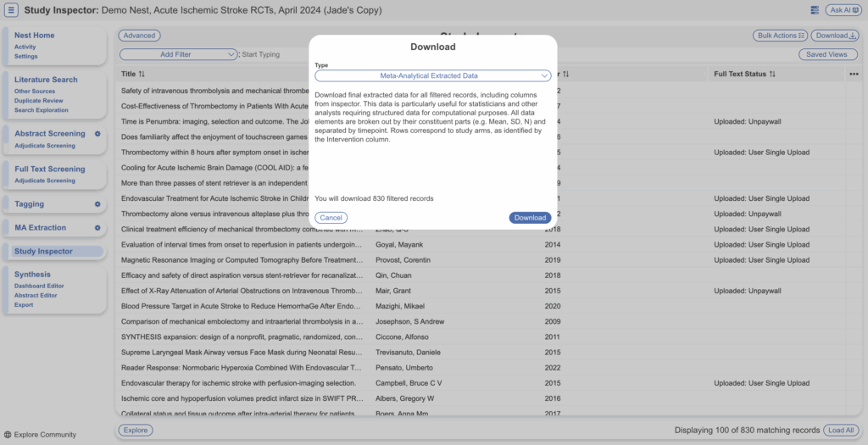Click Load All records button
The image size is (868, 445).
point(841,430)
